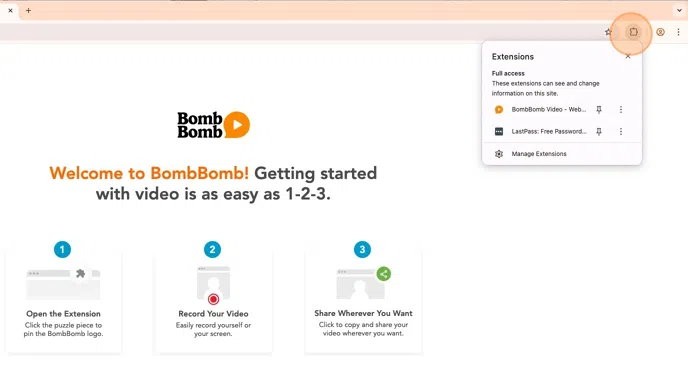
Task: Click the Manage Extensions gear icon
Action: click(x=499, y=154)
